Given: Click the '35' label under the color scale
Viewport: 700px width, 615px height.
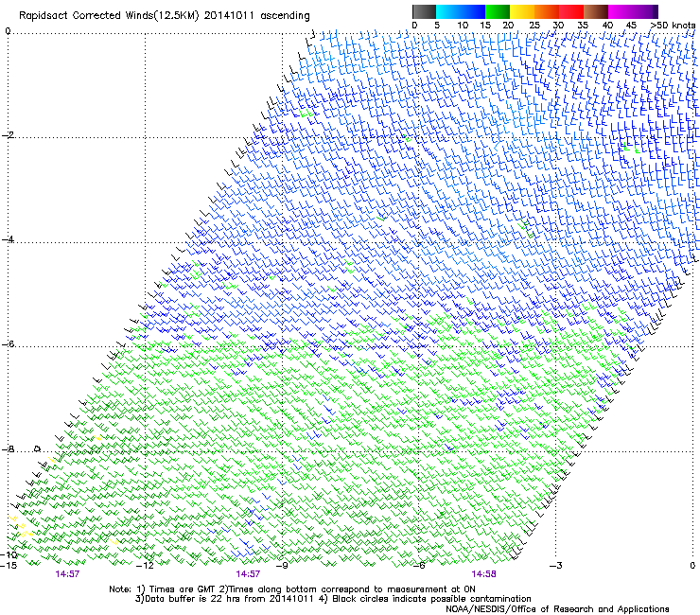Looking at the screenshot, I should coord(583,26).
